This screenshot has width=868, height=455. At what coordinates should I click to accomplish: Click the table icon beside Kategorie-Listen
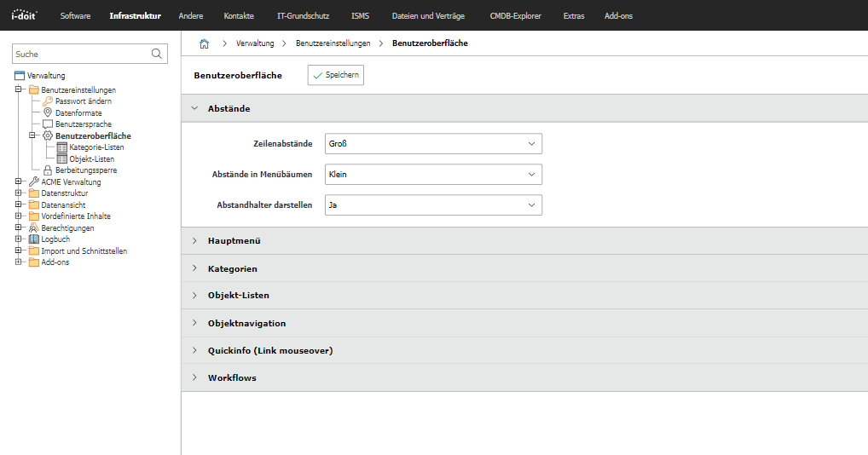62,147
